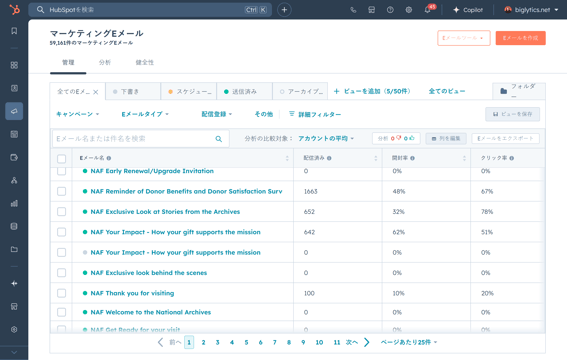Switch to the 分析 tab

point(105,63)
